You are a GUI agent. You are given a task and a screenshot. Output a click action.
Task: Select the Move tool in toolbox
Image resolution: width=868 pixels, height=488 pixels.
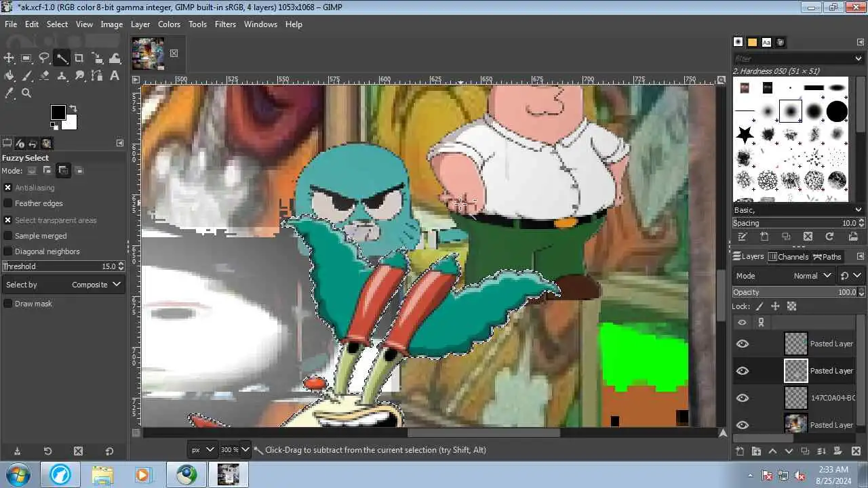(9, 58)
